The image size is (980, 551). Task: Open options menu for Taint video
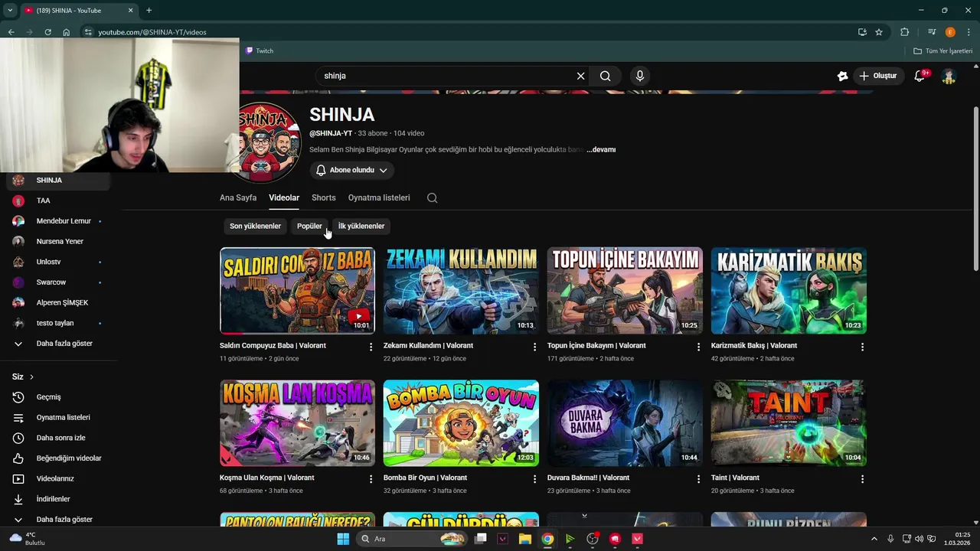point(862,479)
